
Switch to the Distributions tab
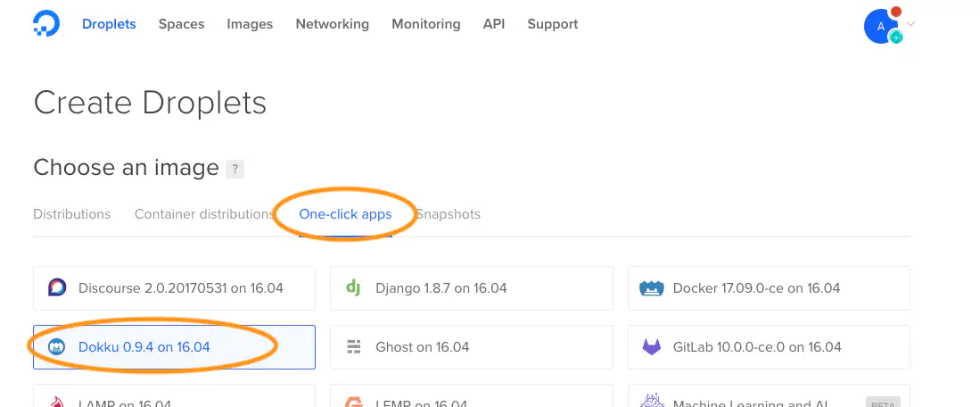(x=72, y=214)
